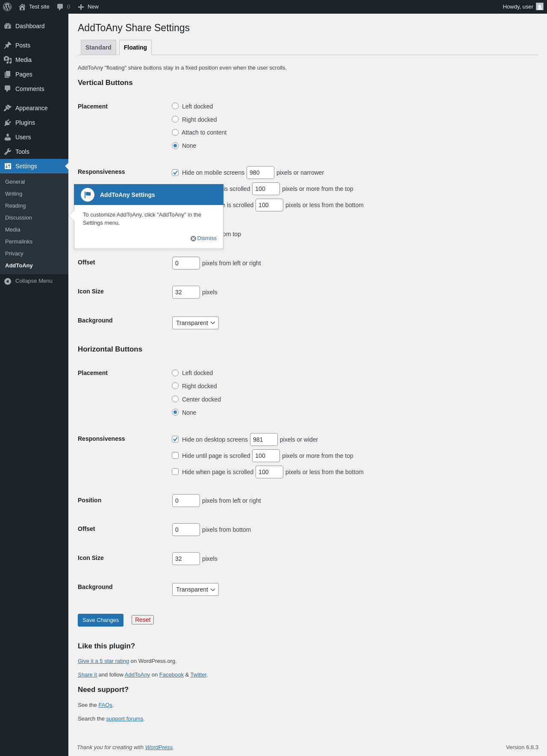Click the Users person icon
Screen dimensions: 547x756
(x=8, y=137)
